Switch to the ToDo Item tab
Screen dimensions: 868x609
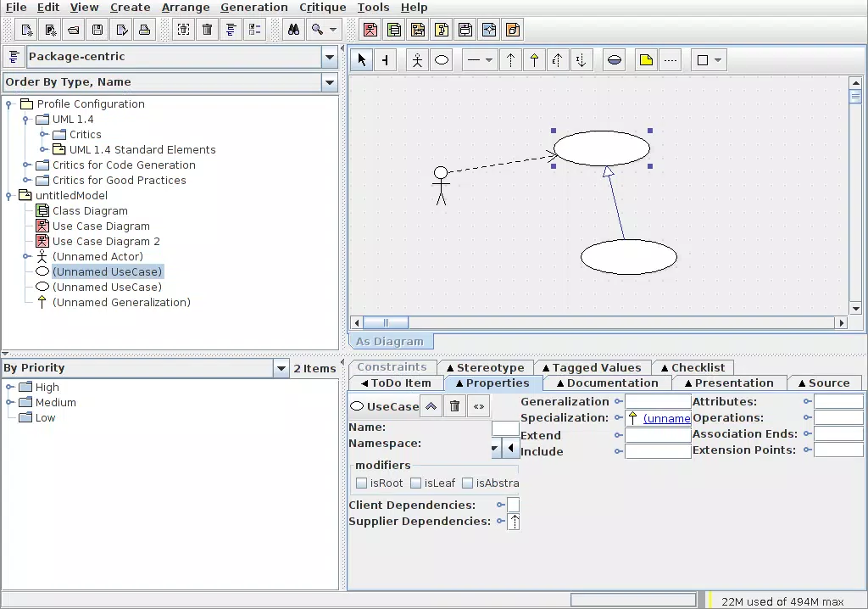(396, 383)
